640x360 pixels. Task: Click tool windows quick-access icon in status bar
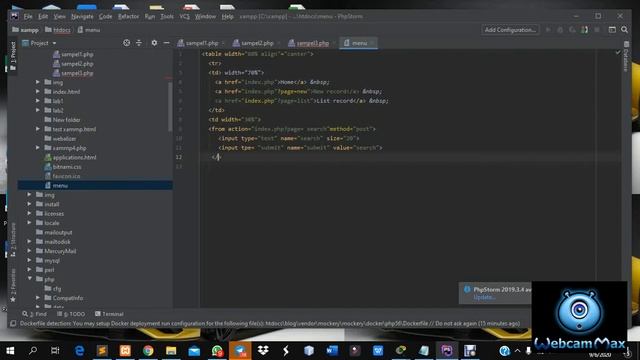[13, 324]
